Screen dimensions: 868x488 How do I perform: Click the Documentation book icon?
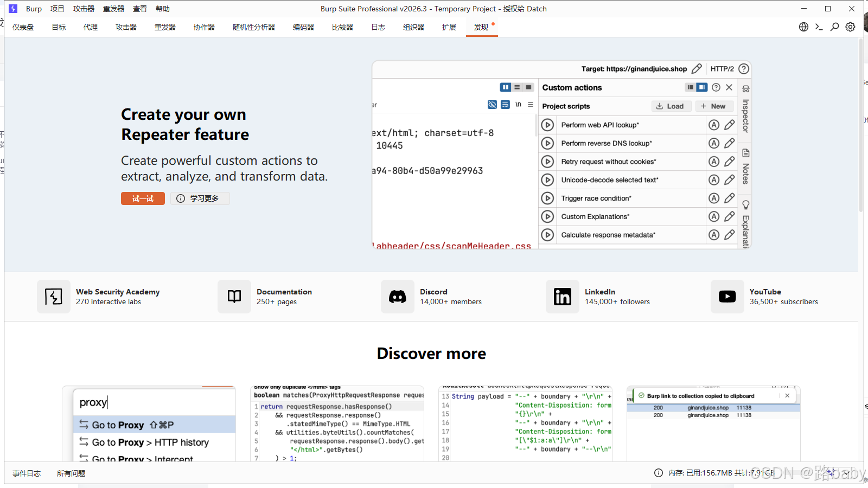[234, 297]
